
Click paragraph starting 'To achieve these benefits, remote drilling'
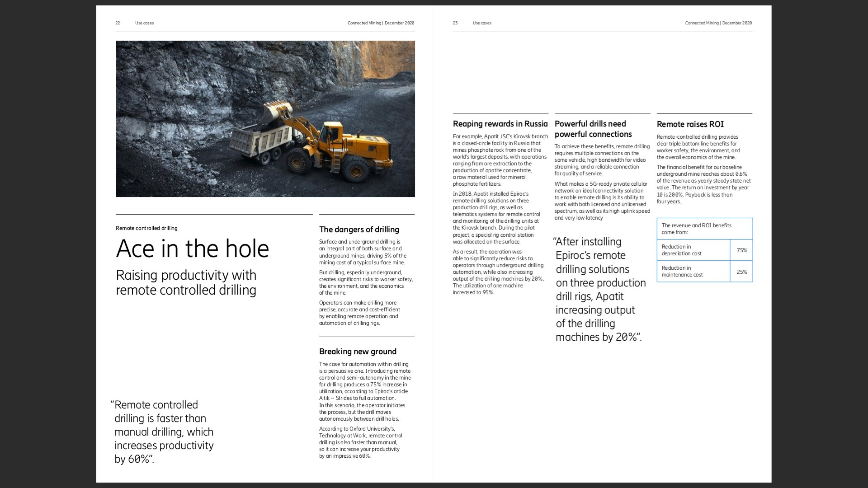[x=602, y=160]
